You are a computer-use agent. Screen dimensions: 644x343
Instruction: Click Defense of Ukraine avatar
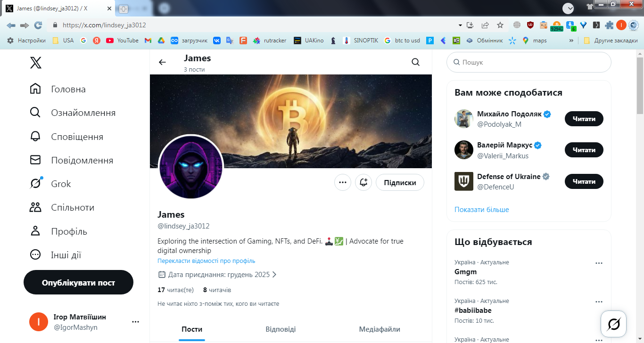464,181
